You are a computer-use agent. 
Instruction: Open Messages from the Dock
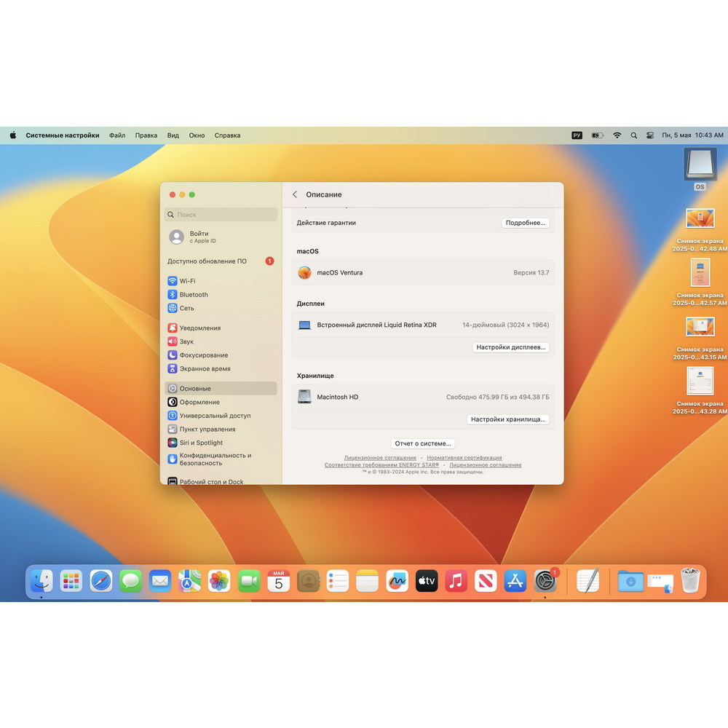[130, 581]
